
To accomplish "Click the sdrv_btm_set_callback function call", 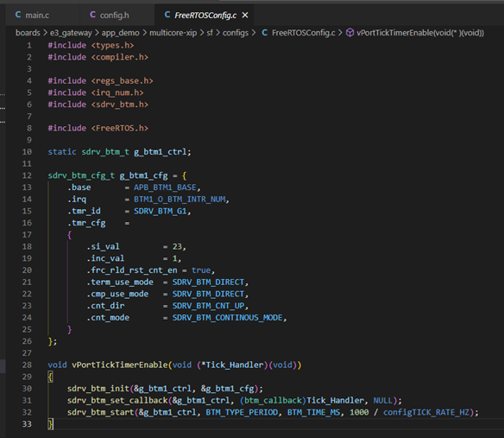I will pos(117,401).
